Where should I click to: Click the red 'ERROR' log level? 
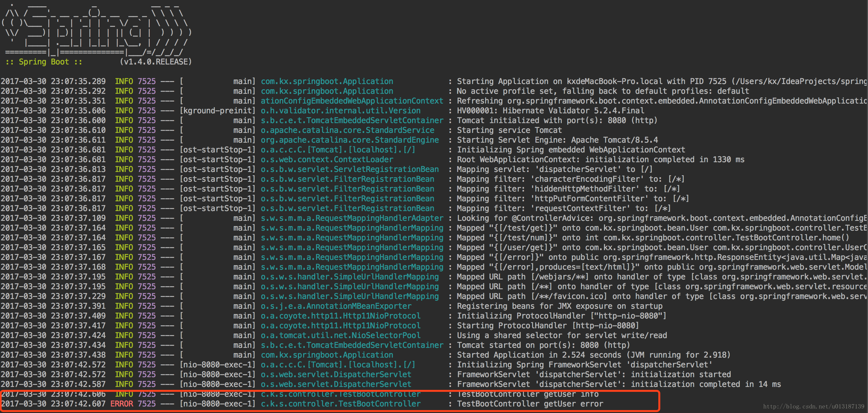point(122,404)
